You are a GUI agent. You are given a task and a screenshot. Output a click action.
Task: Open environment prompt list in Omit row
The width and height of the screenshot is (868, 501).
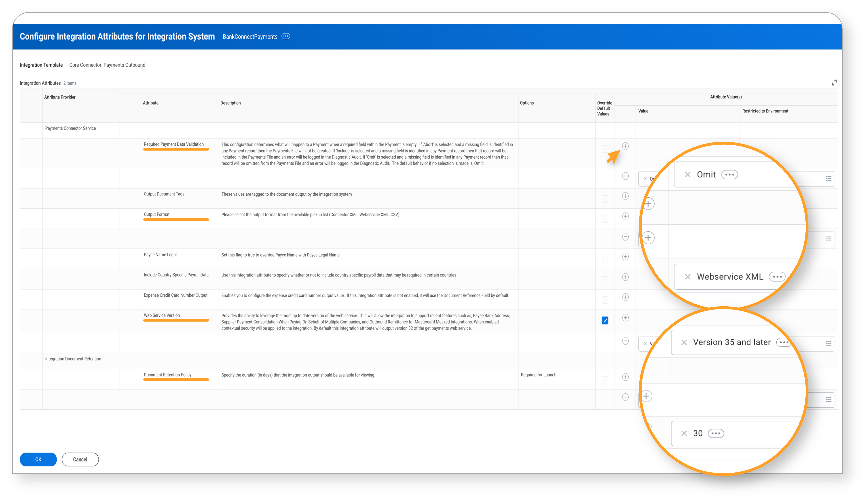828,178
